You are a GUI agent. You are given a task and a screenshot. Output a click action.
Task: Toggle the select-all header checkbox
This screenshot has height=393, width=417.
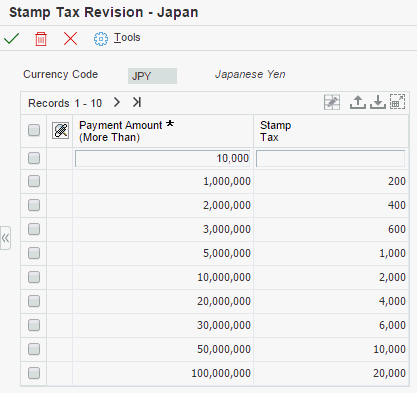(x=34, y=130)
